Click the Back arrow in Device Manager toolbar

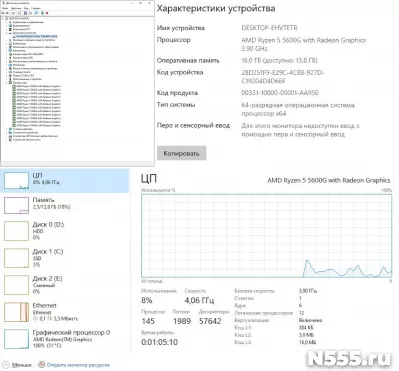(3, 13)
